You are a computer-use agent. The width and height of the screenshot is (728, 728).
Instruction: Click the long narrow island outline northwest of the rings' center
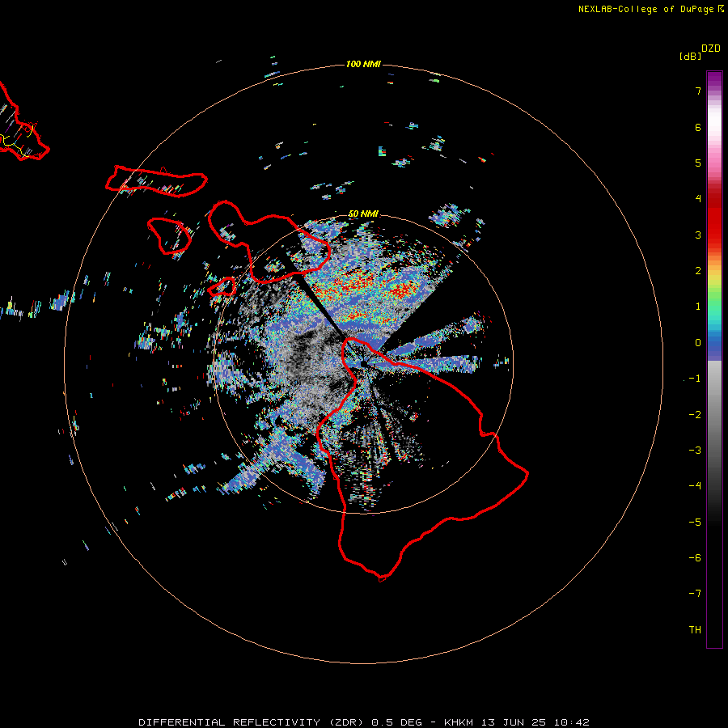click(156, 181)
